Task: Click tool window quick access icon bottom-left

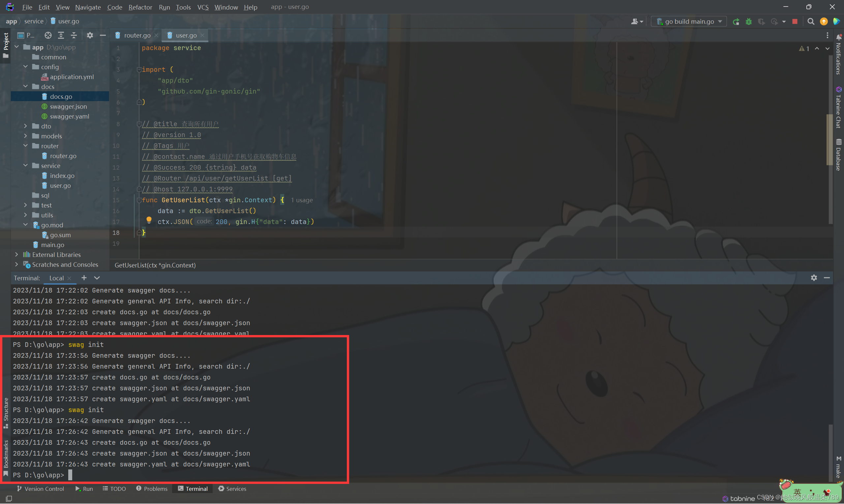Action: [9, 498]
